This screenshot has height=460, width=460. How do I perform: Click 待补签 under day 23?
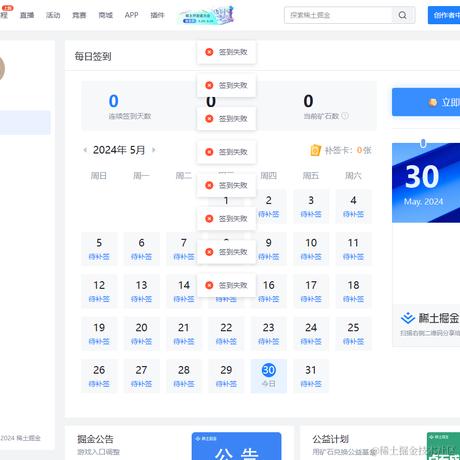[269, 341]
